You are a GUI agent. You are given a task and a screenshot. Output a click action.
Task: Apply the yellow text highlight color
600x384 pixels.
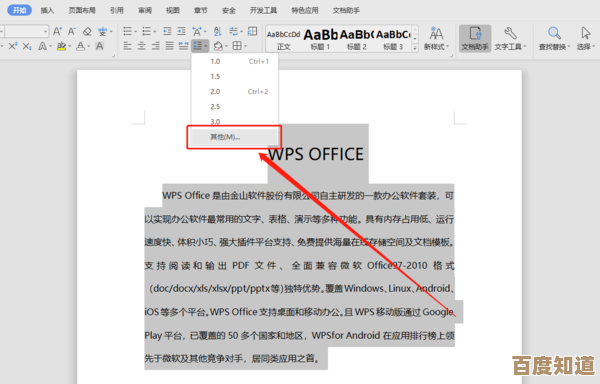tap(61, 46)
